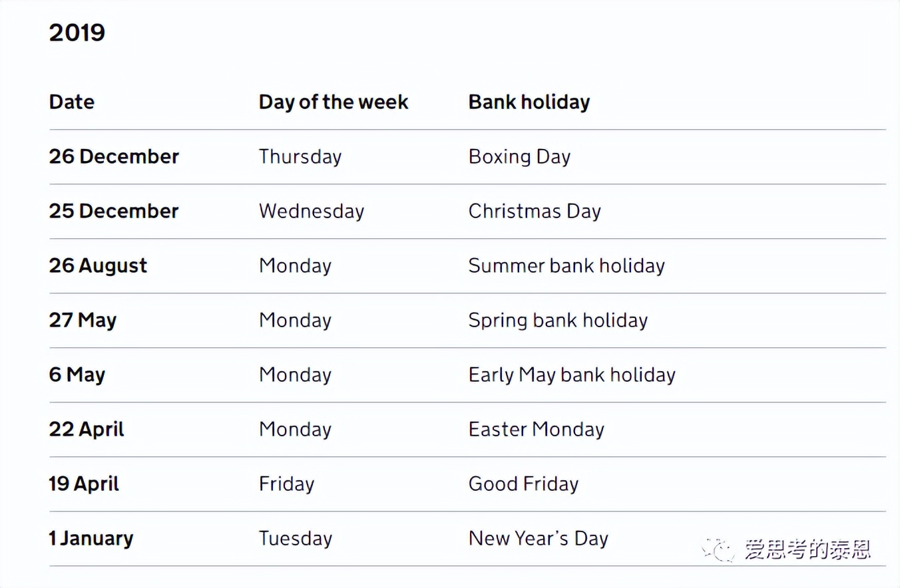This screenshot has height=588, width=900.
Task: Click the Boxing Day holiday entry
Action: point(519,156)
